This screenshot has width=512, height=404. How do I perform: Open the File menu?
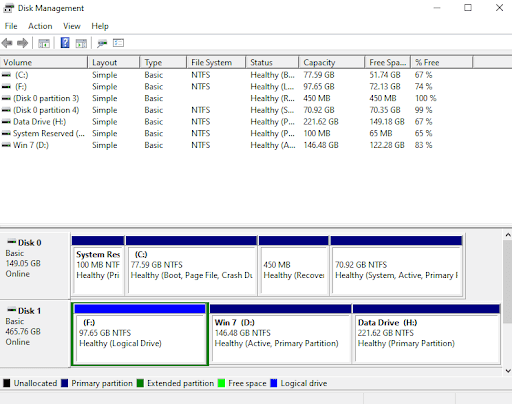pos(11,26)
